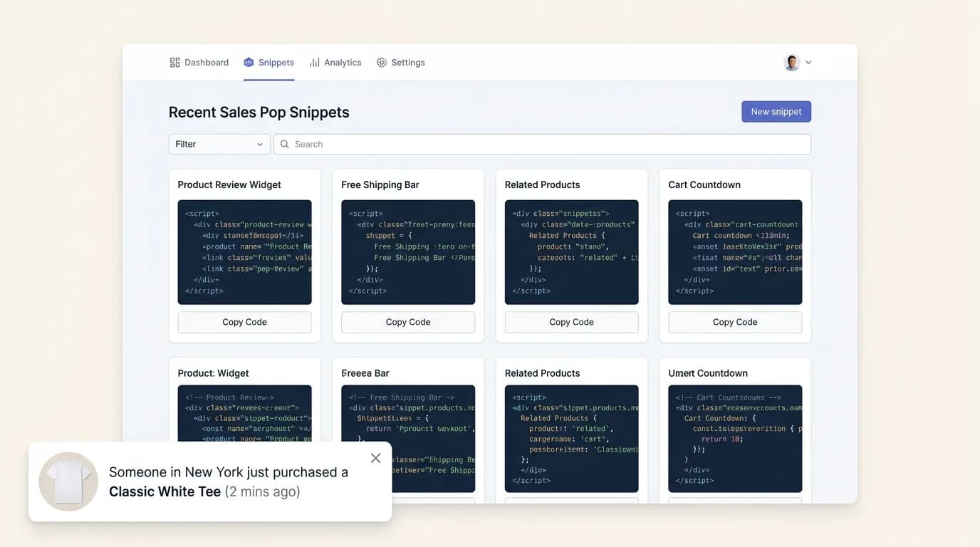Close the purchase notification popup
Screen dimensions: 980x547
pyautogui.click(x=375, y=458)
